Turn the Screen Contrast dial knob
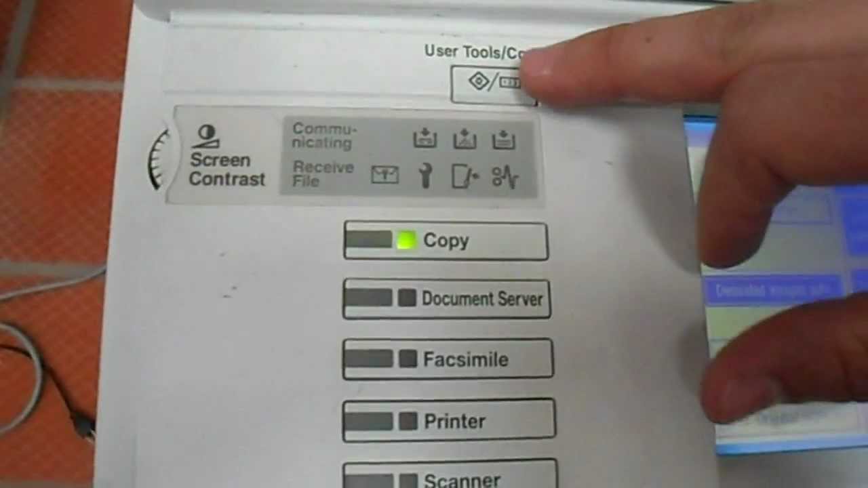Screen dimensions: 868x488 point(160,159)
